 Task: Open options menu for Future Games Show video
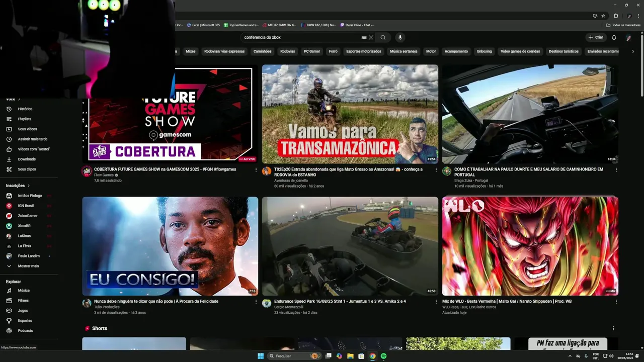[x=256, y=169]
